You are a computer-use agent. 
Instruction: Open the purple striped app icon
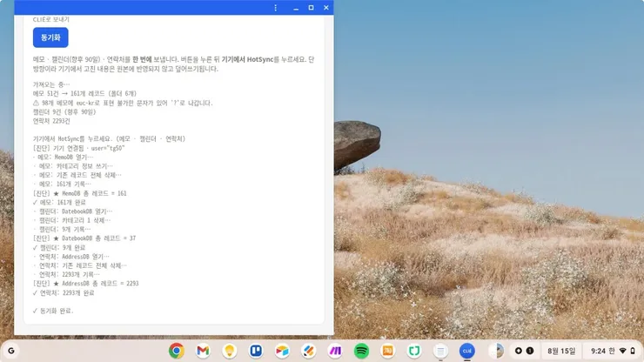pos(335,351)
